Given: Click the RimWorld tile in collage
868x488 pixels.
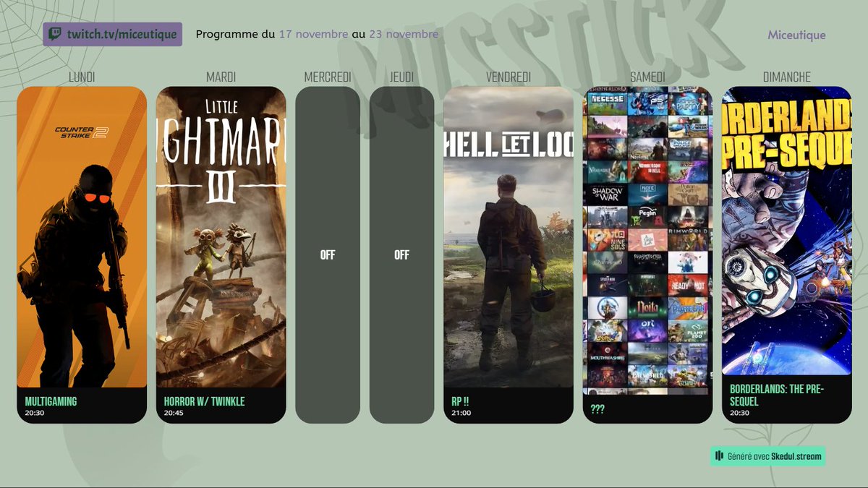Looking at the screenshot, I should pos(687,239).
